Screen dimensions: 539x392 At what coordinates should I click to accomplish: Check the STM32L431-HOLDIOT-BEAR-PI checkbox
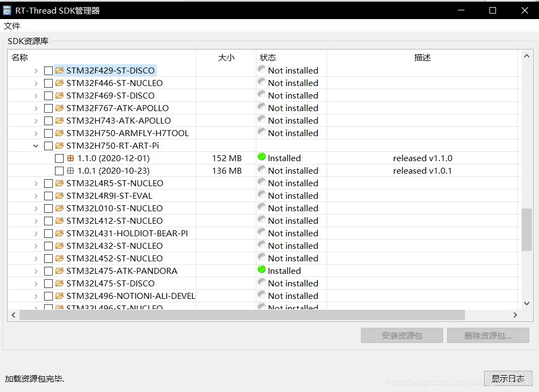pos(48,234)
